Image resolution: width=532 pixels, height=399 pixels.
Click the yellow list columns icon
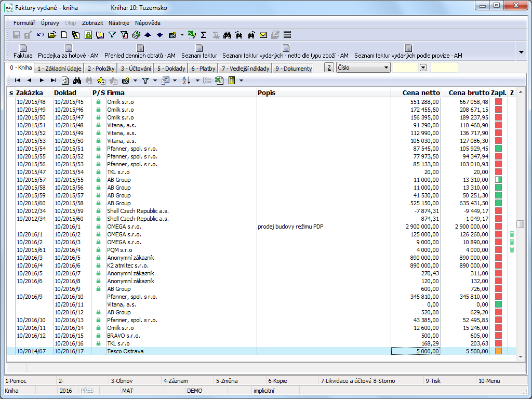[x=232, y=81]
